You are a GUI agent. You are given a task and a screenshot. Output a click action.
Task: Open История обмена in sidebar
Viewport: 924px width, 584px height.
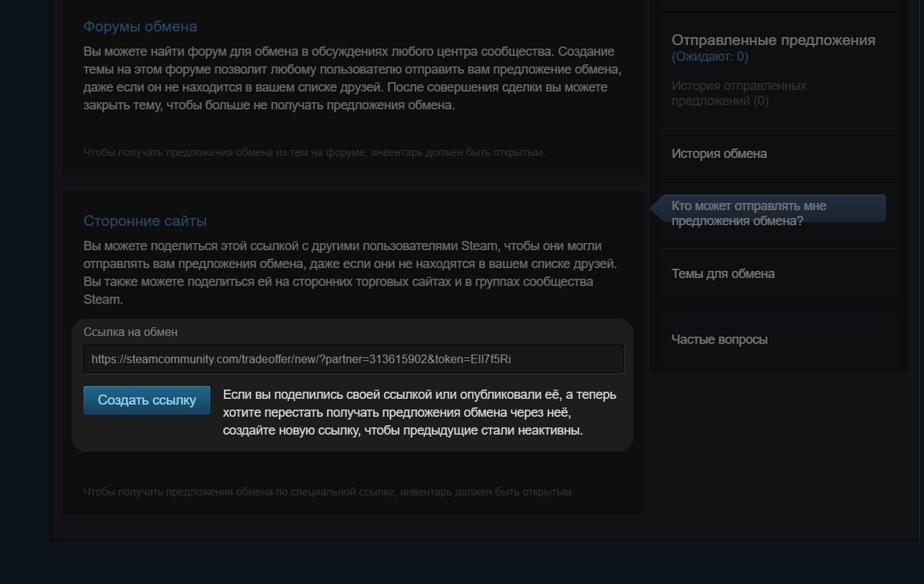[719, 154]
